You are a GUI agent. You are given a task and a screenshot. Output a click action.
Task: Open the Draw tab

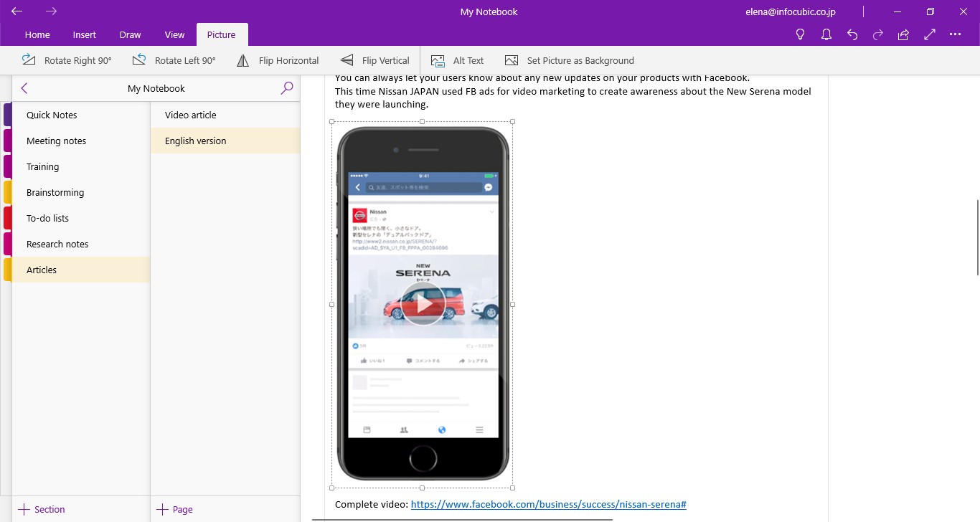pyautogui.click(x=130, y=34)
